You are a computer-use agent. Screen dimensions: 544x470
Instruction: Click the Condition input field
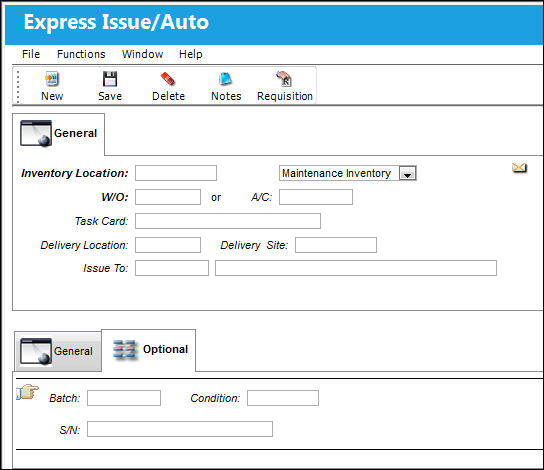(x=283, y=398)
